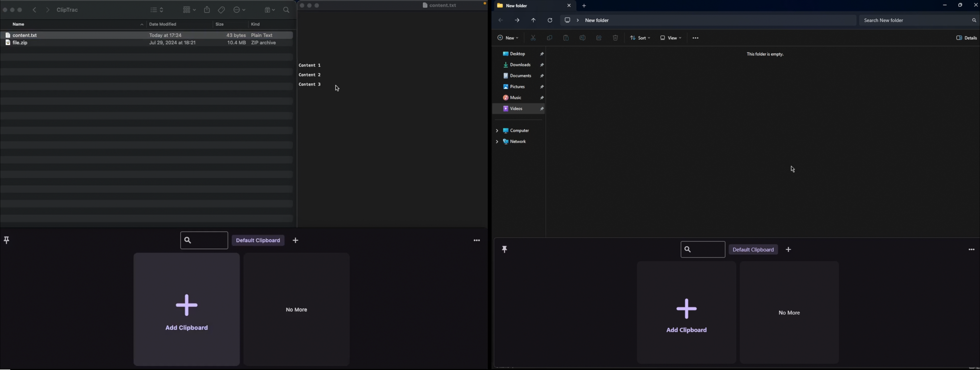Click the Copy icon in Explorer toolbar
This screenshot has width=980, height=370.
(x=549, y=38)
